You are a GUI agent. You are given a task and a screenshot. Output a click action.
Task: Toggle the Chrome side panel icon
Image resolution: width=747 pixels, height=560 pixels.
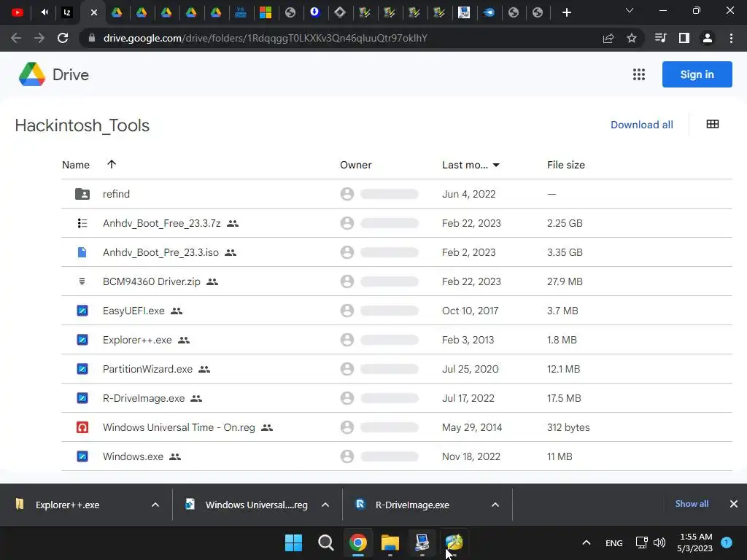pyautogui.click(x=684, y=38)
